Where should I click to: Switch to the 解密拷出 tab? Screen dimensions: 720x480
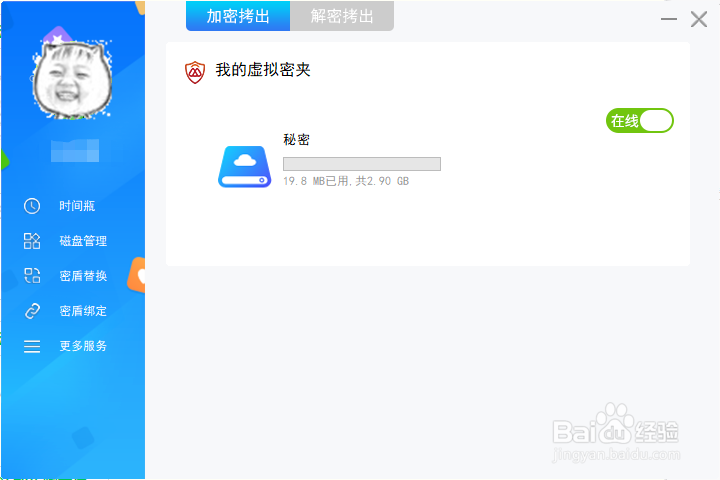click(x=342, y=16)
